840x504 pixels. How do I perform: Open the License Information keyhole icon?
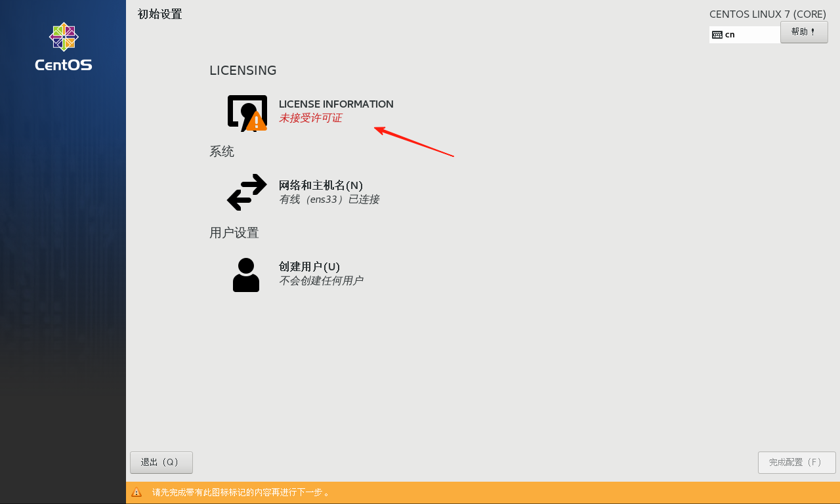pyautogui.click(x=247, y=114)
